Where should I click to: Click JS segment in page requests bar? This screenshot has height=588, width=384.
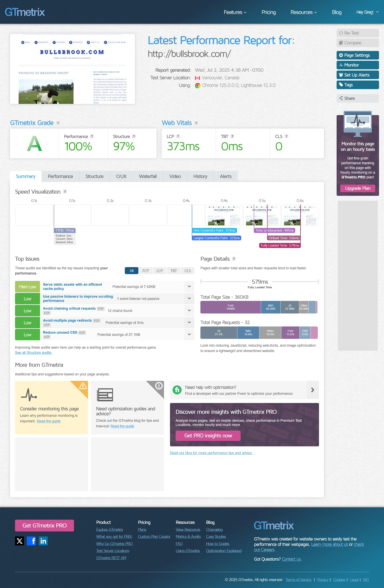tap(219, 332)
